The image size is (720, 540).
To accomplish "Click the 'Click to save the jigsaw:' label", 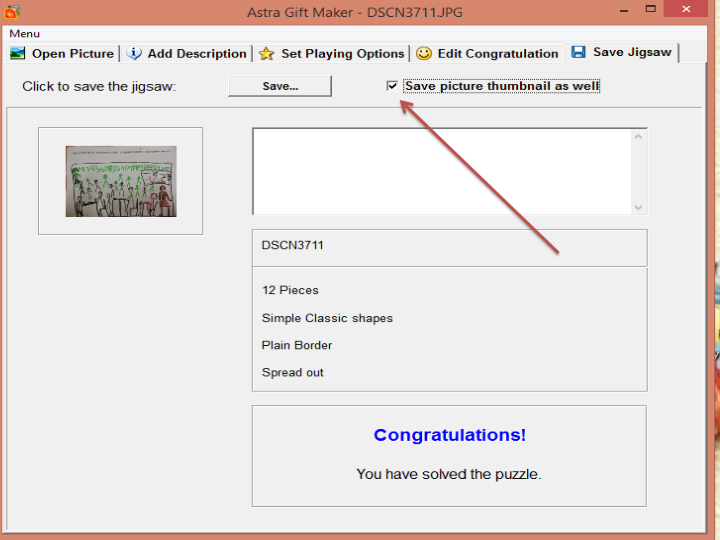I will pos(99,86).
